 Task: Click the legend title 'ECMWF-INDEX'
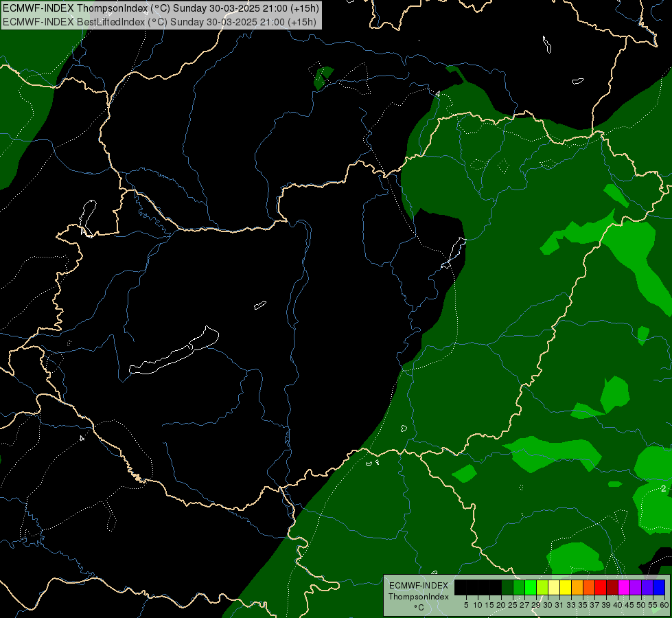click(419, 586)
